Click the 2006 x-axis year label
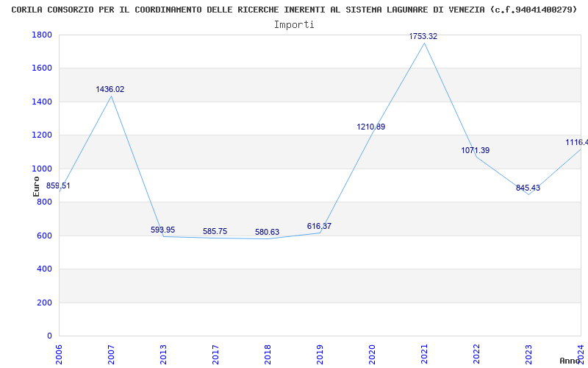This screenshot has width=588, height=368. pyautogui.click(x=59, y=354)
